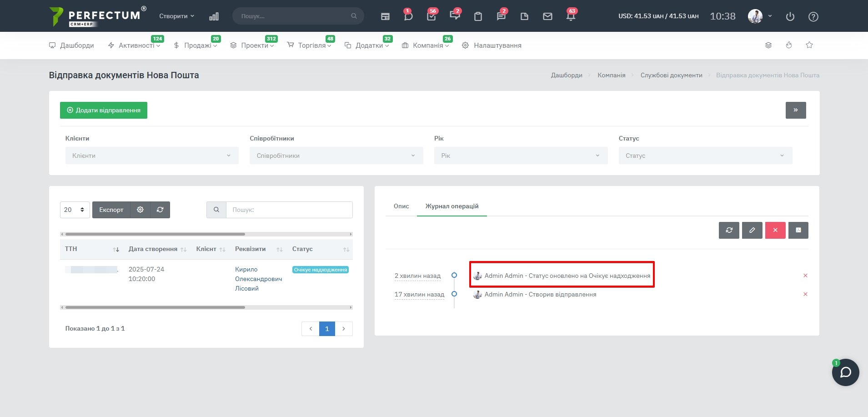Image resolution: width=868 pixels, height=417 pixels.
Task: Click the power logout icon
Action: tap(790, 16)
